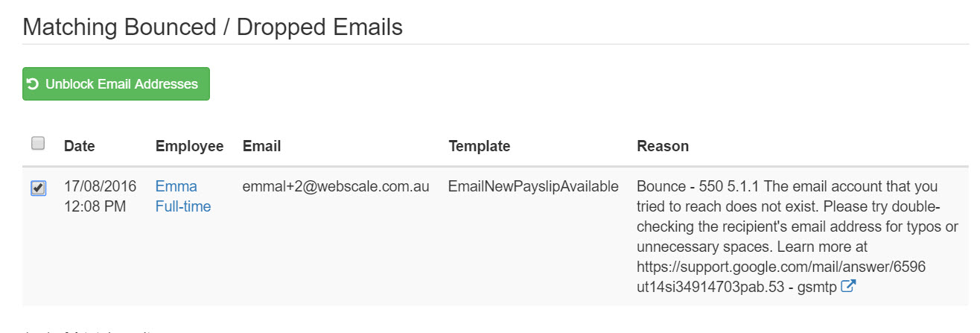This screenshot has width=980, height=333.
Task: Click the Employee column header
Action: pyautogui.click(x=189, y=146)
